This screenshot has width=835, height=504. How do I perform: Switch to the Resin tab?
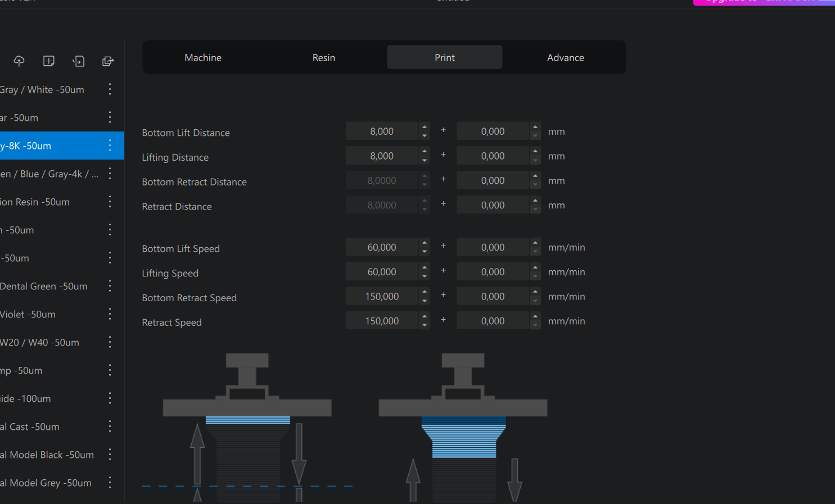(324, 57)
